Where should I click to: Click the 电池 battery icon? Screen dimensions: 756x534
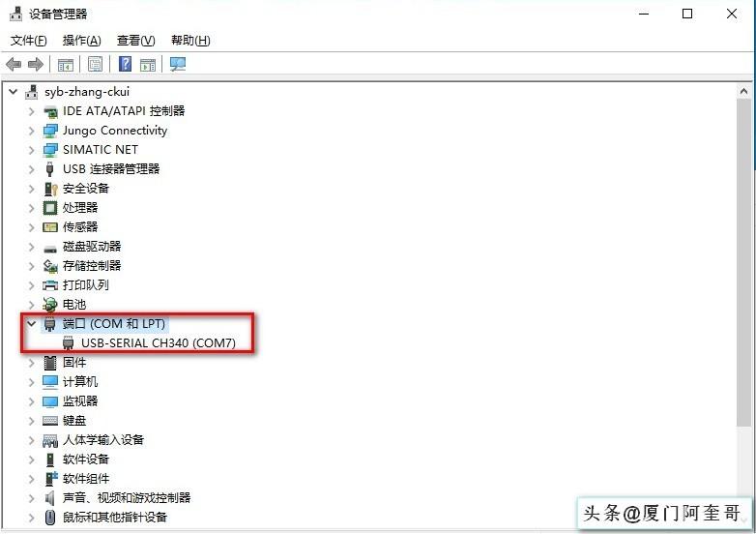coord(50,305)
